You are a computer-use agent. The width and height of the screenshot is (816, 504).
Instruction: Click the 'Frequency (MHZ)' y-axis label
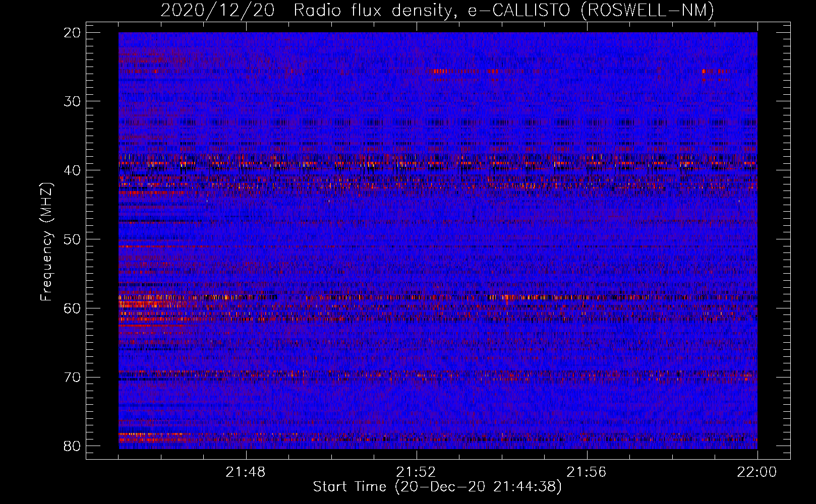(x=46, y=242)
